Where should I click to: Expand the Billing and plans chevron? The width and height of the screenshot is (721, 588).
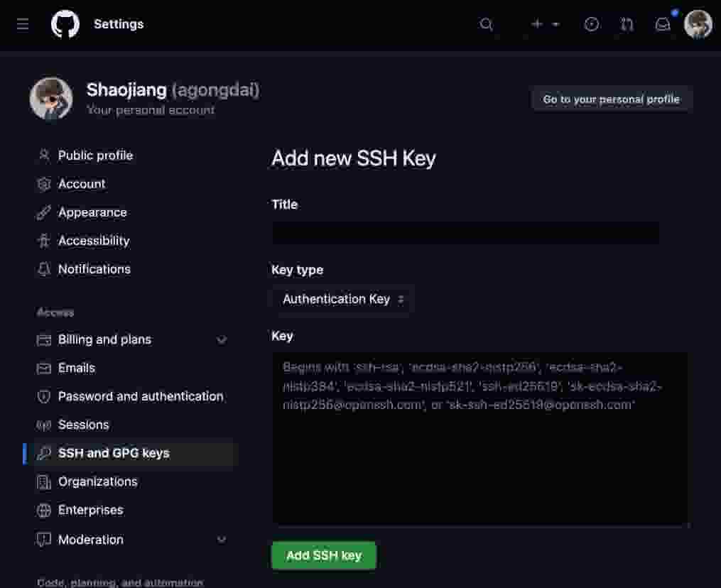[222, 339]
